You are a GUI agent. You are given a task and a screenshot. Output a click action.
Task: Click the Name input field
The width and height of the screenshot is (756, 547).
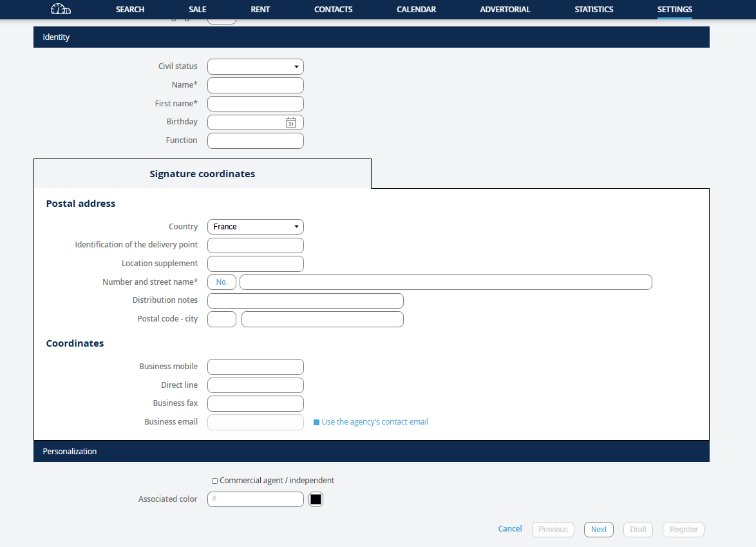[255, 85]
